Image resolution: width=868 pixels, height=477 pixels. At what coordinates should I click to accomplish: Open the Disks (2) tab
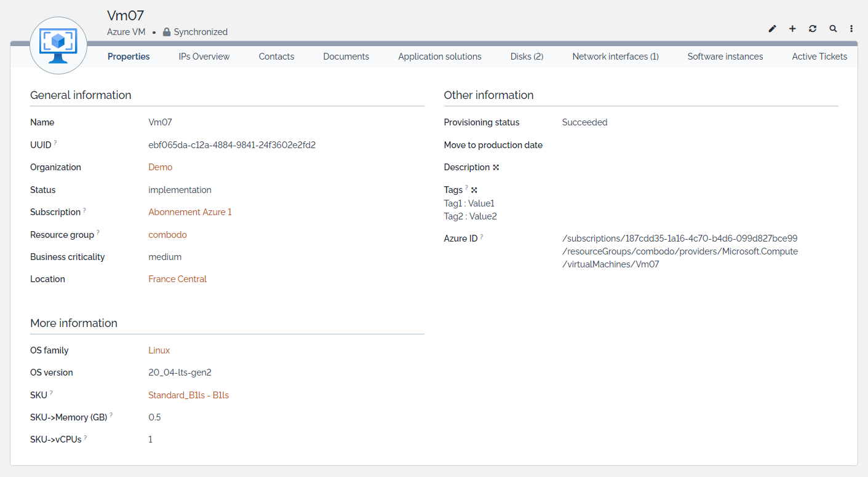coord(527,57)
